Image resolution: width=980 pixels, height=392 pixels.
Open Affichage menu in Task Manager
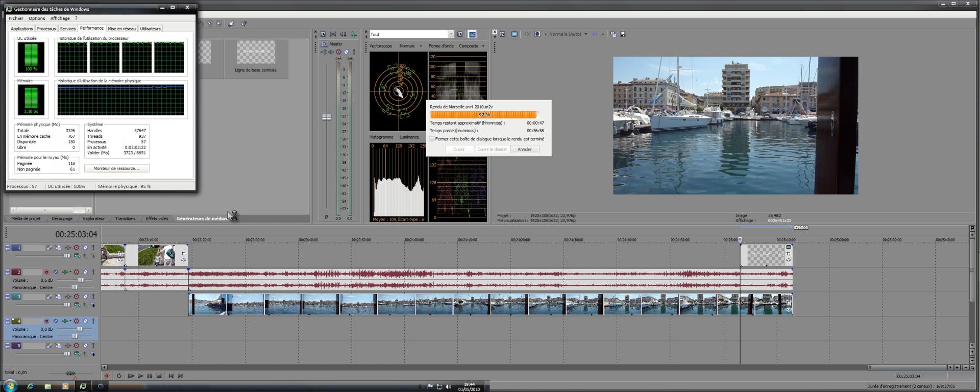pos(60,18)
